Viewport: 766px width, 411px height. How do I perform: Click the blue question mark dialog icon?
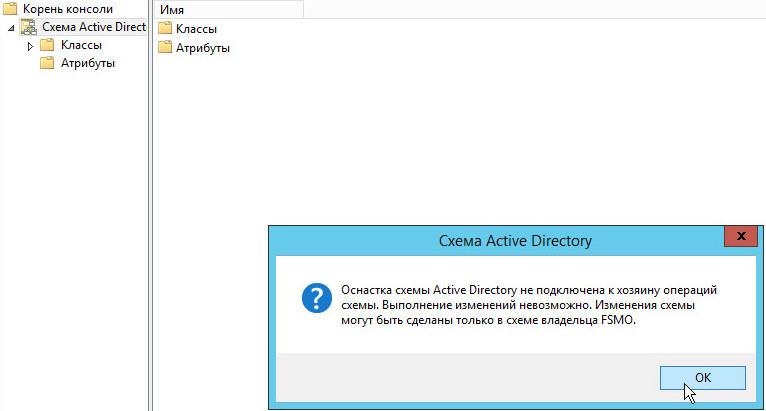[317, 298]
